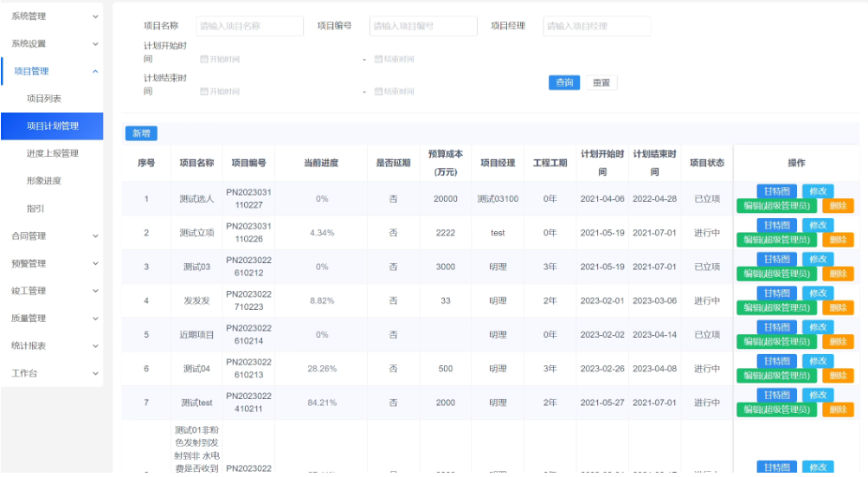The height and width of the screenshot is (477, 868).
Task: Delete the 测试立项 project row
Action: [x=838, y=240]
